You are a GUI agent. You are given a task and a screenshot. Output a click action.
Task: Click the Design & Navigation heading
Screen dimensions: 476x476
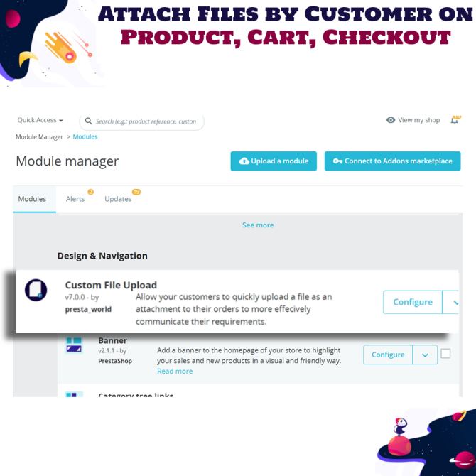[x=102, y=256]
